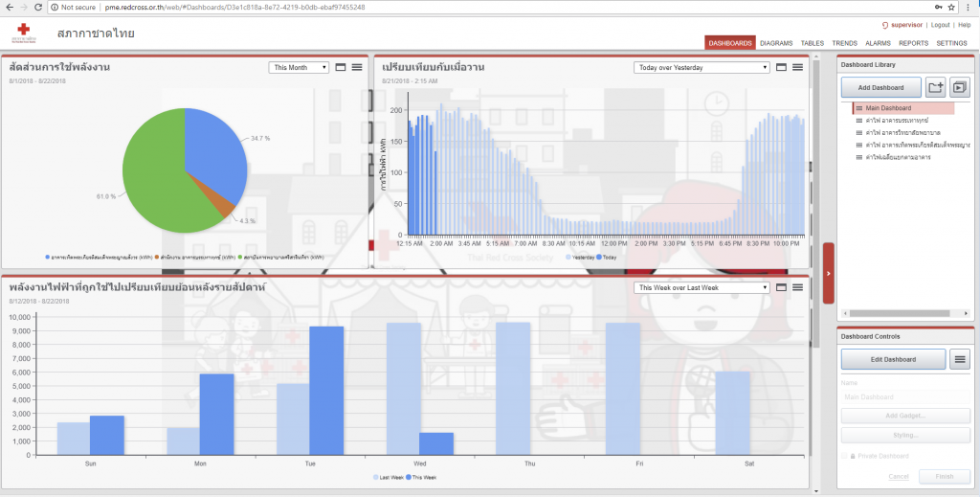Open weekly comparison gadget options menu

coord(796,287)
